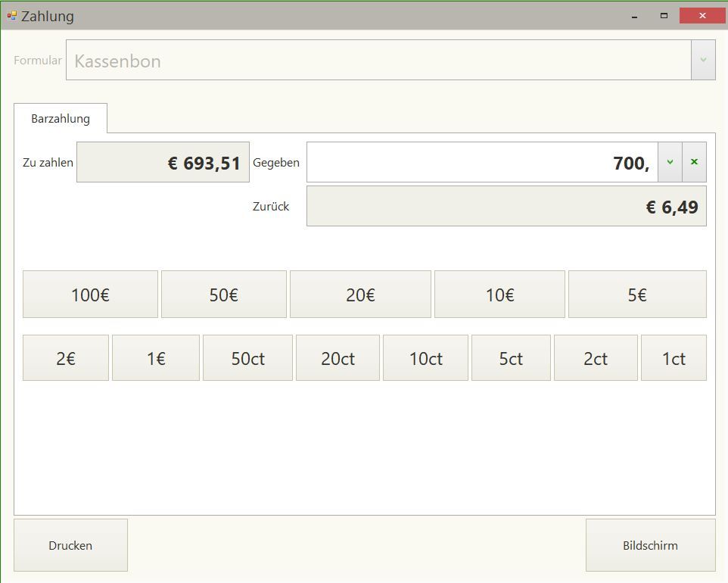Click the green checkmark confirm icon

click(670, 162)
